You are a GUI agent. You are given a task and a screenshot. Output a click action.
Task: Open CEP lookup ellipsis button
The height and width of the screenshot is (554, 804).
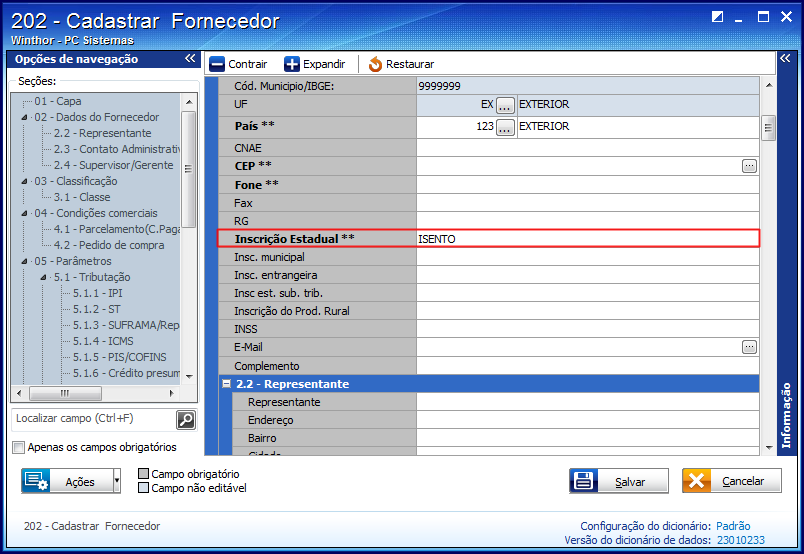tap(749, 166)
